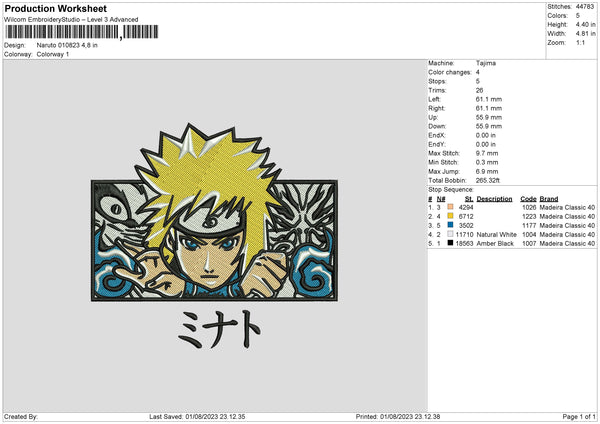Click the "Stop Sequence:" label
This screenshot has height=424, width=600.
coord(451,190)
